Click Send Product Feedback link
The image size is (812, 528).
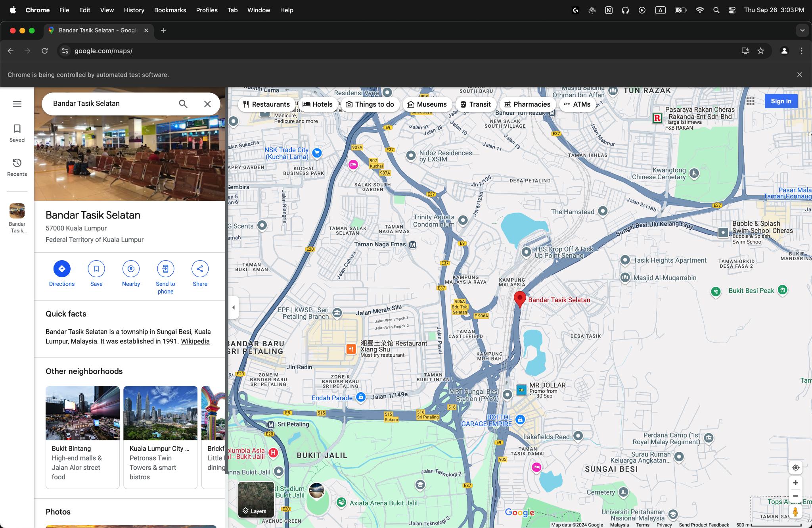704,525
